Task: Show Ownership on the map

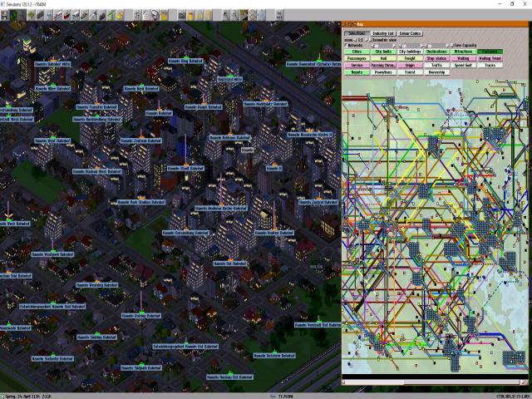Action: tap(436, 72)
